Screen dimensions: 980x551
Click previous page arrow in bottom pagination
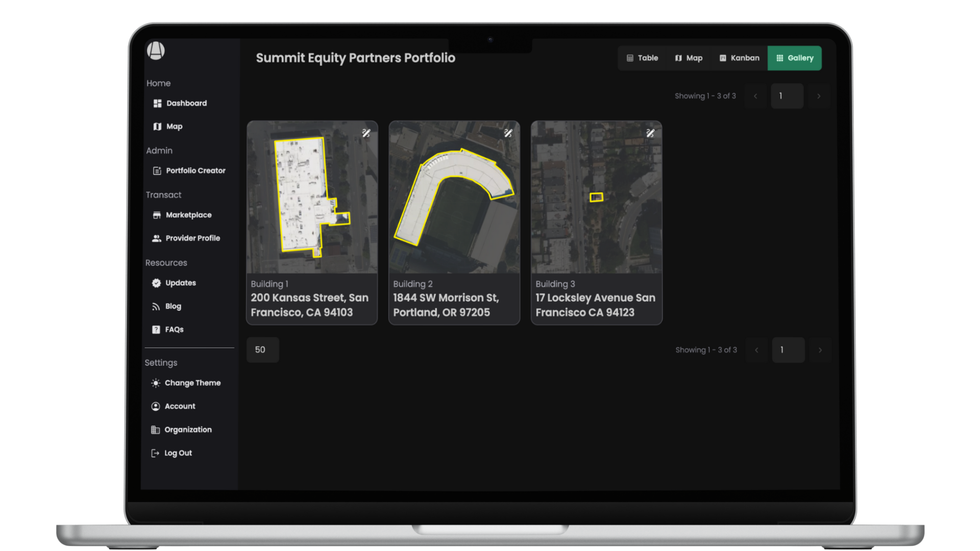(x=756, y=350)
